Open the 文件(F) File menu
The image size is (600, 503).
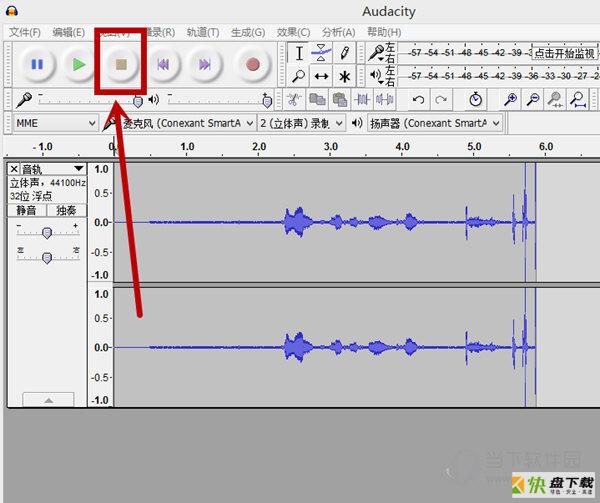pos(25,33)
